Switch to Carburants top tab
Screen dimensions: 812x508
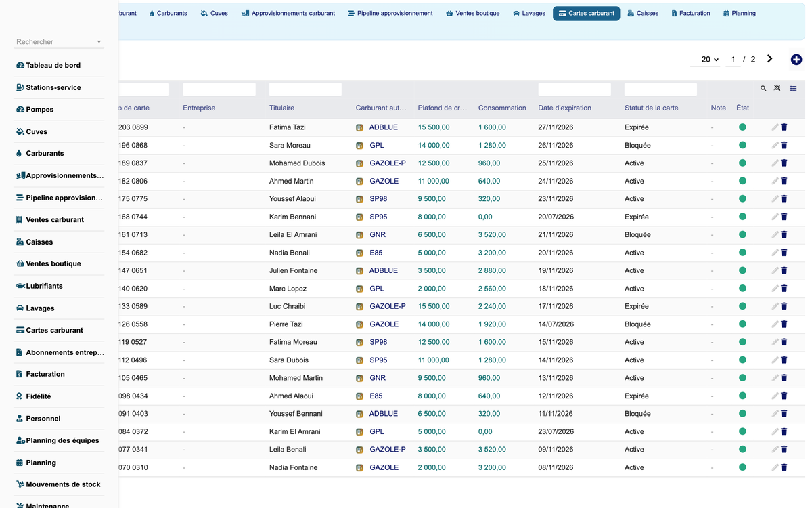coord(168,14)
